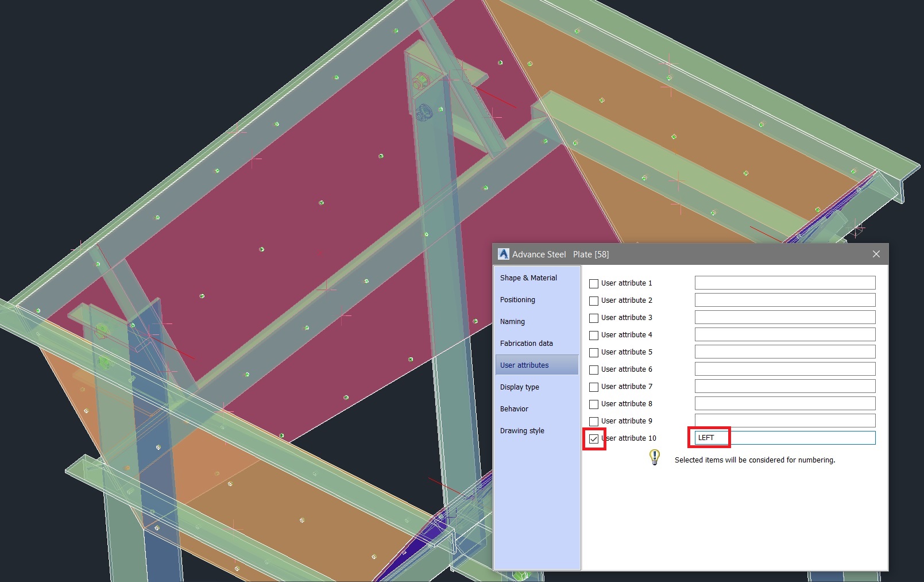
Task: Close the Plate [58] dialog
Action: (x=876, y=254)
